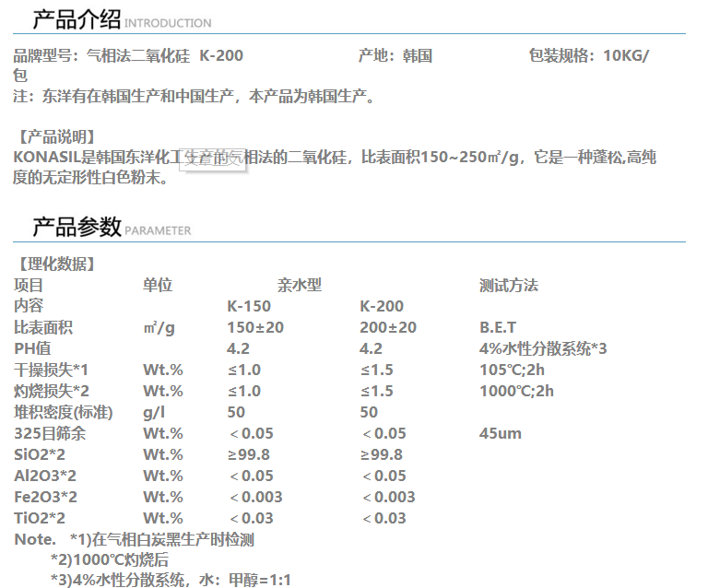Image resolution: width=708 pixels, height=588 pixels.
Task: Click the 亲水型 column header
Action: click(300, 286)
